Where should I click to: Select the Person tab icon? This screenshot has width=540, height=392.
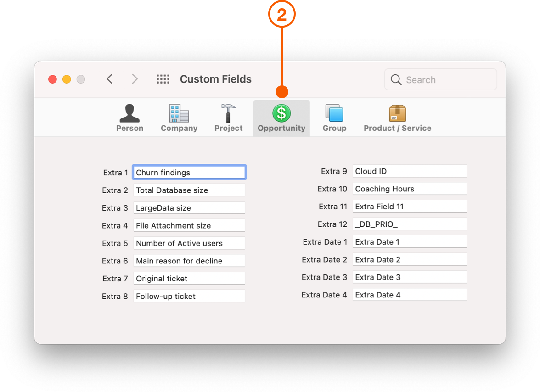129,113
